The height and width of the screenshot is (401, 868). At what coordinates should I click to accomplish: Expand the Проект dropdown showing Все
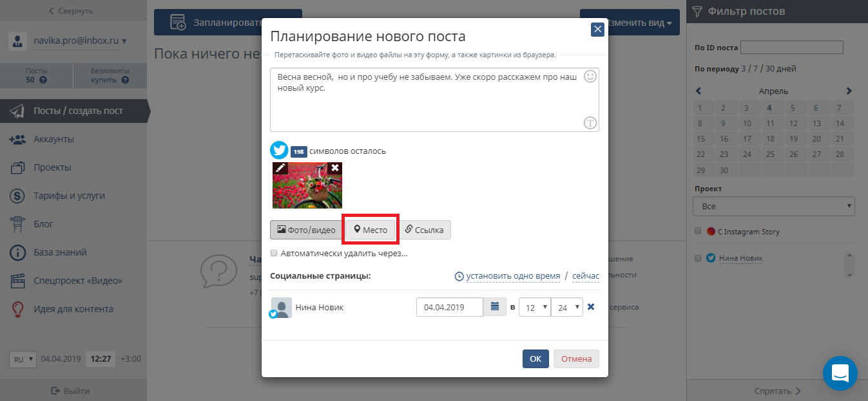point(773,207)
